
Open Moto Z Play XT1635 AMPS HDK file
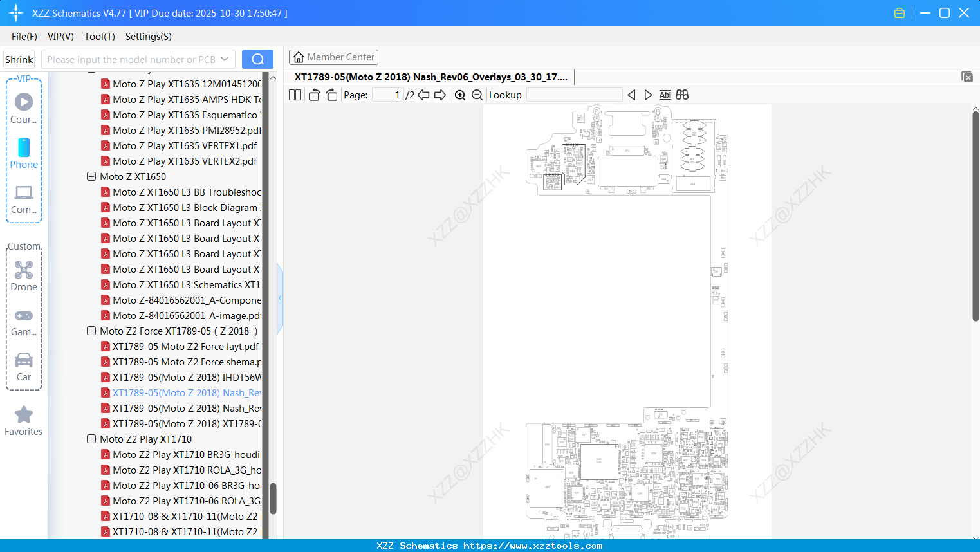pos(187,100)
